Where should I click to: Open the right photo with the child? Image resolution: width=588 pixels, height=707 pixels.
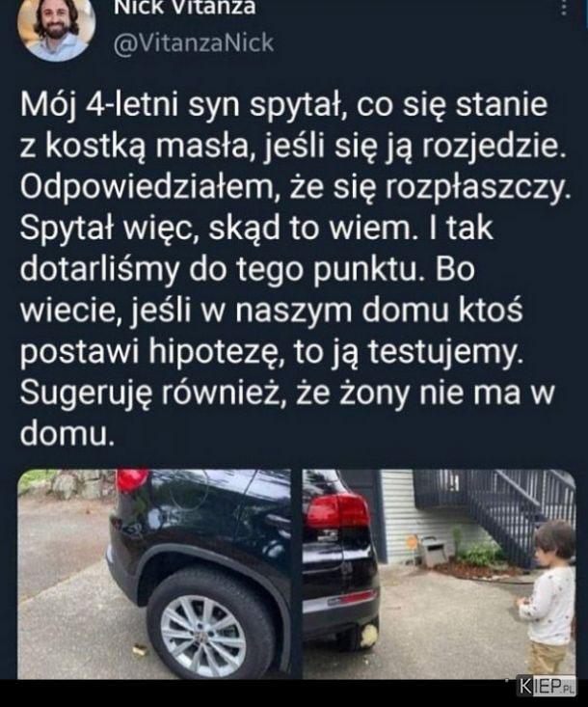tap(440, 574)
